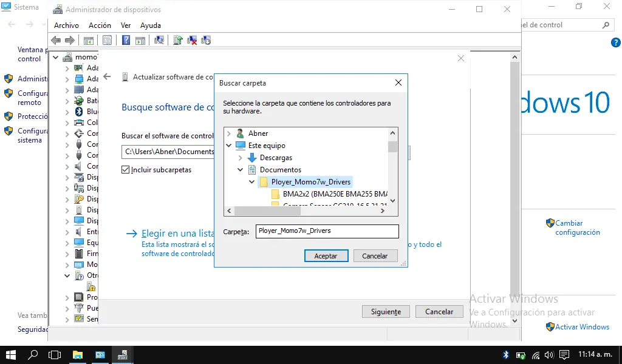Expand the Blu… Bluetooth category arrow
622x364 pixels.
click(x=67, y=112)
